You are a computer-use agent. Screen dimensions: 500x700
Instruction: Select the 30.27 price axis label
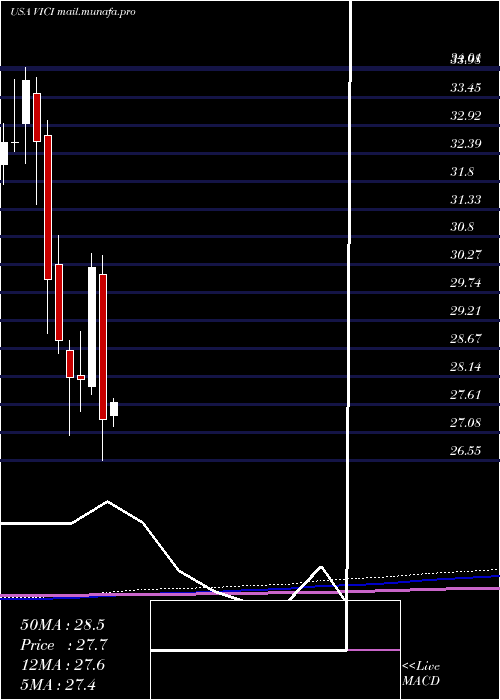click(465, 255)
